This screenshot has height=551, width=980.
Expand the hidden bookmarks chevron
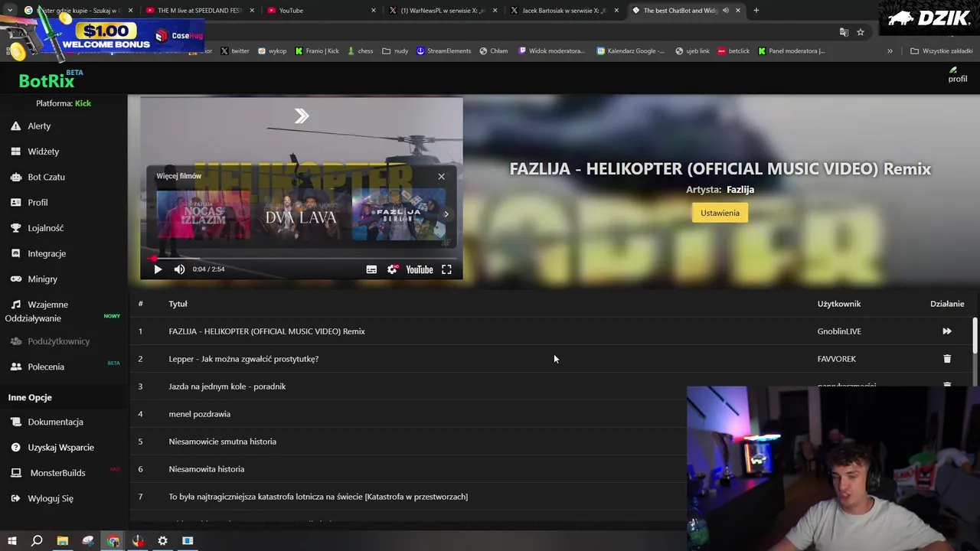[890, 51]
